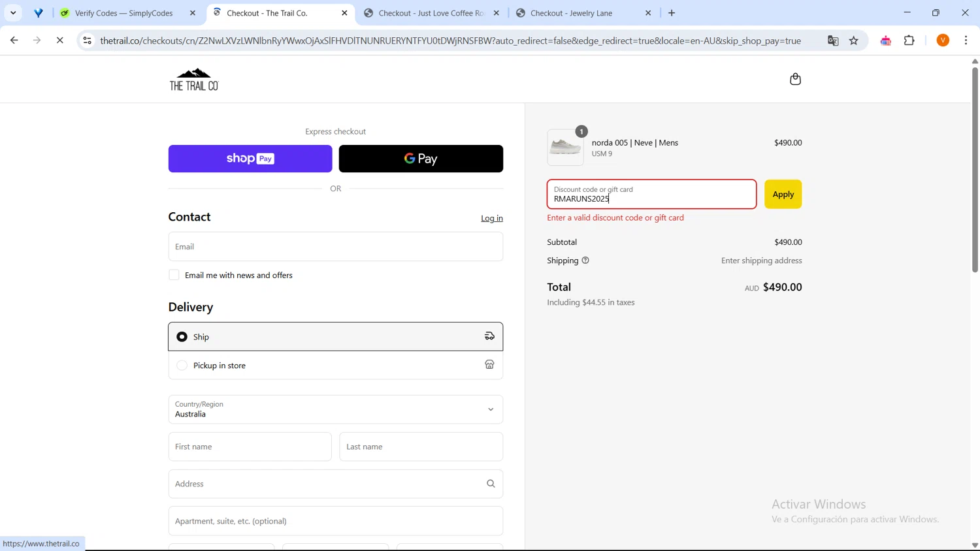This screenshot has width=980, height=551.
Task: Open the Chrome profile avatar
Action: pyautogui.click(x=943, y=40)
